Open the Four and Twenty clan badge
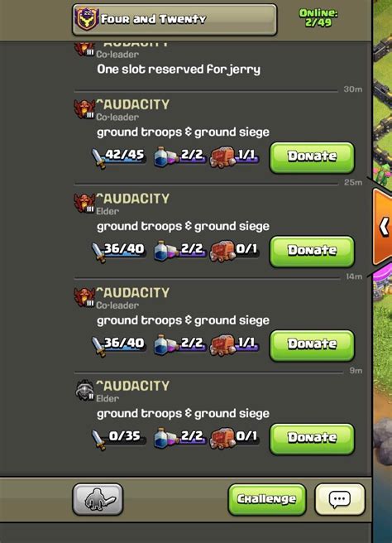The height and width of the screenshot is (543, 392). click(87, 20)
